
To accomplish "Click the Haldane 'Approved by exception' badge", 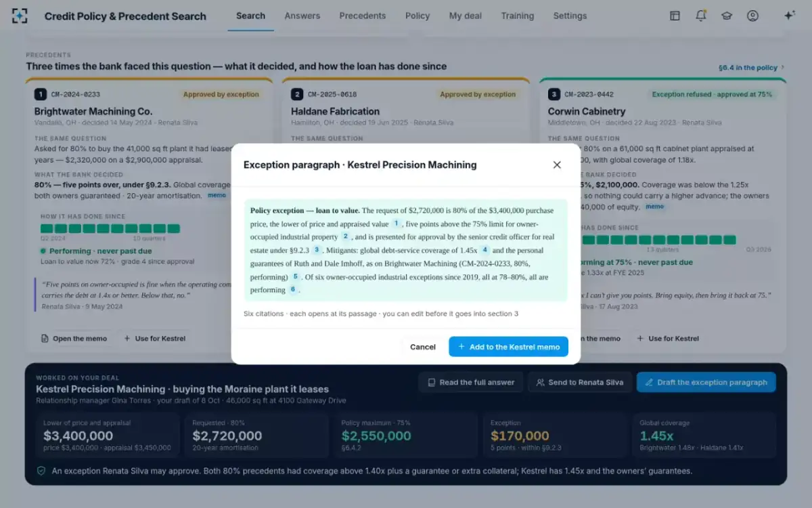I will (478, 94).
